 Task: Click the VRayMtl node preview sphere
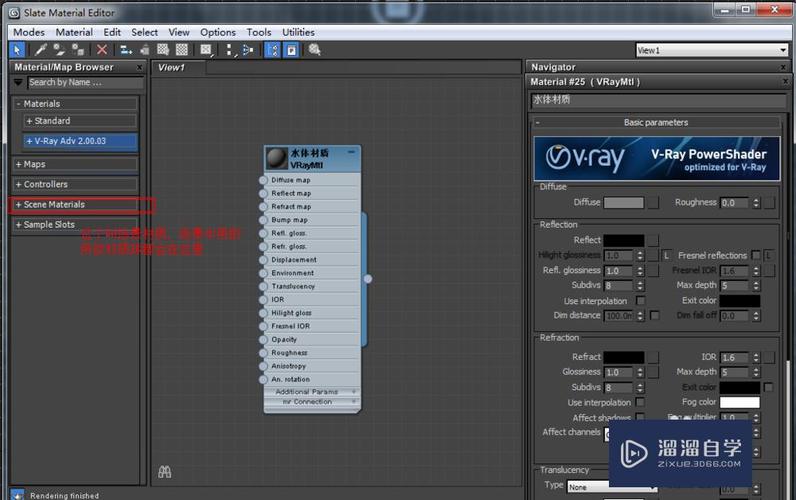277,158
